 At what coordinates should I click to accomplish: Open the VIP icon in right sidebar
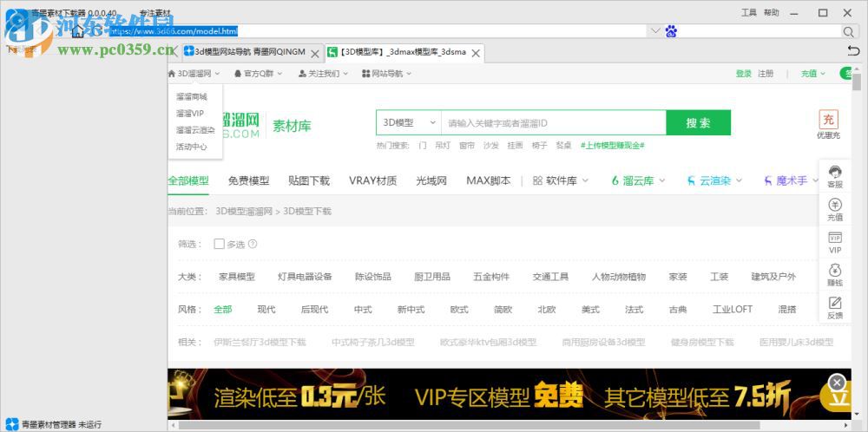[x=835, y=243]
